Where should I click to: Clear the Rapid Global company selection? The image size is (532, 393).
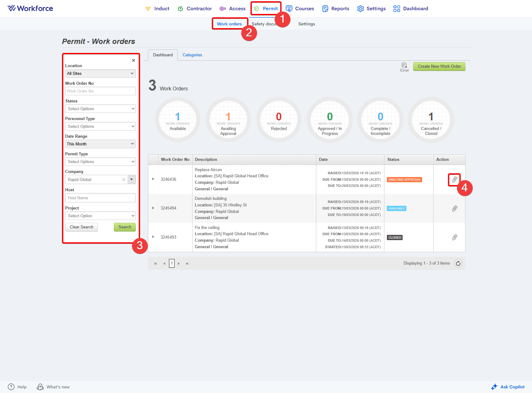[124, 179]
